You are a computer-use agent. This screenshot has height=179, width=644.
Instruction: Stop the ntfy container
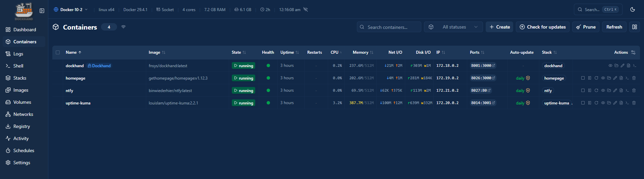tap(583, 90)
